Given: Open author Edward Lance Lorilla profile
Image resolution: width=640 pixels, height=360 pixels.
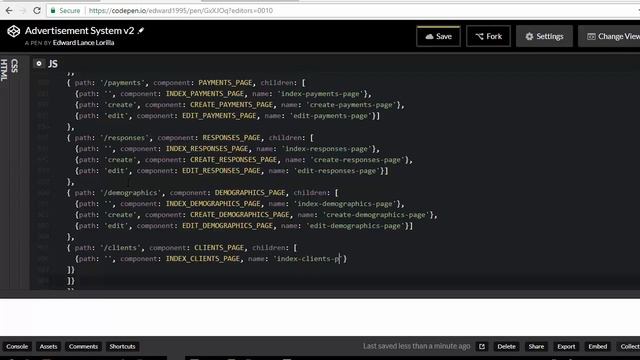Looking at the screenshot, I should pyautogui.click(x=83, y=43).
